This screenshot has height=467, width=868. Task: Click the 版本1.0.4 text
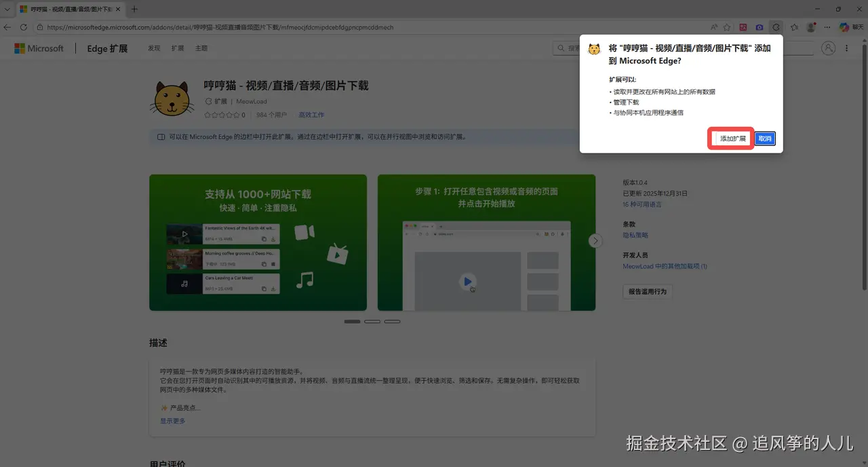635,183
